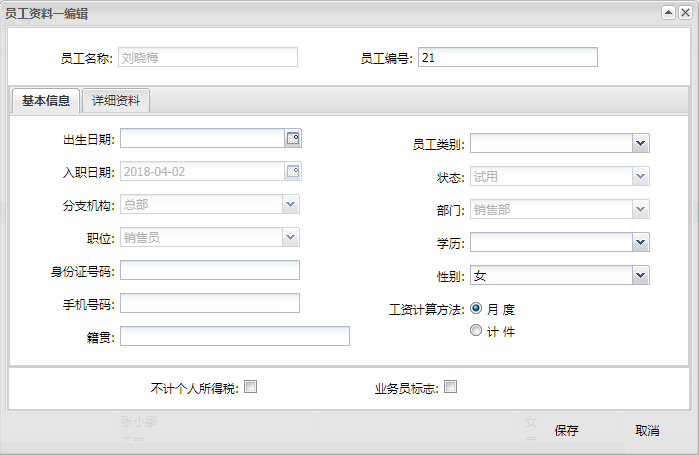Image resolution: width=699 pixels, height=455 pixels.
Task: Choose the 计件 salary calculation option
Action: pos(476,330)
